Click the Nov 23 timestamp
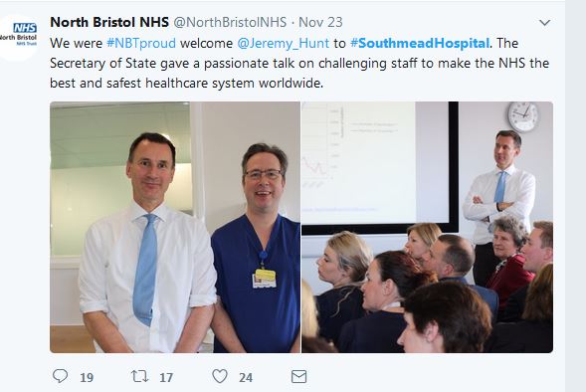Image resolution: width=586 pixels, height=392 pixels. point(320,22)
